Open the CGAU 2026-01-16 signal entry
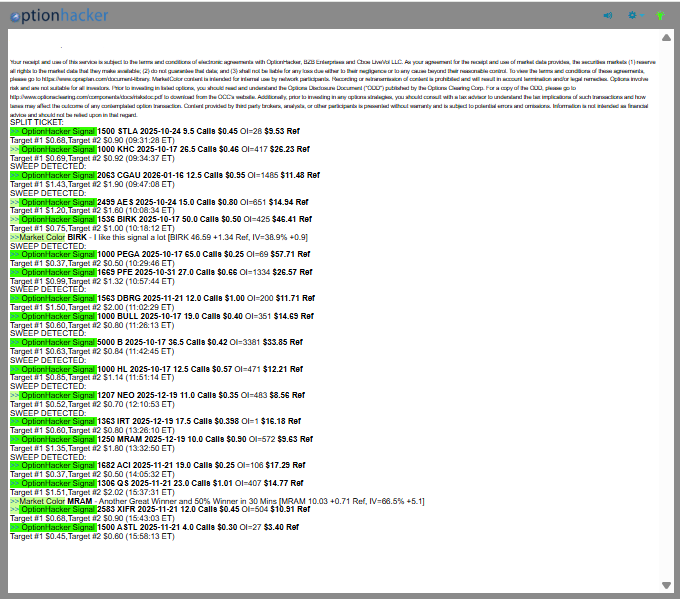 click(160, 175)
